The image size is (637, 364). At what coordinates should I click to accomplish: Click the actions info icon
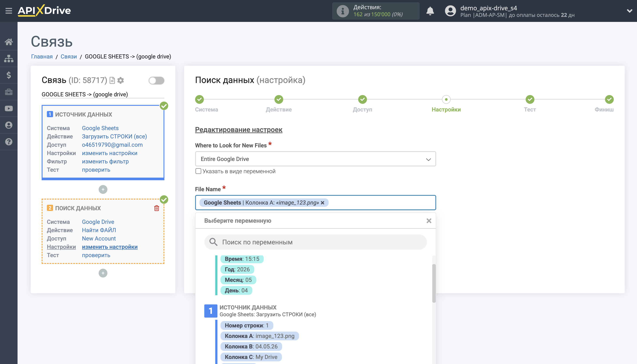tap(343, 11)
